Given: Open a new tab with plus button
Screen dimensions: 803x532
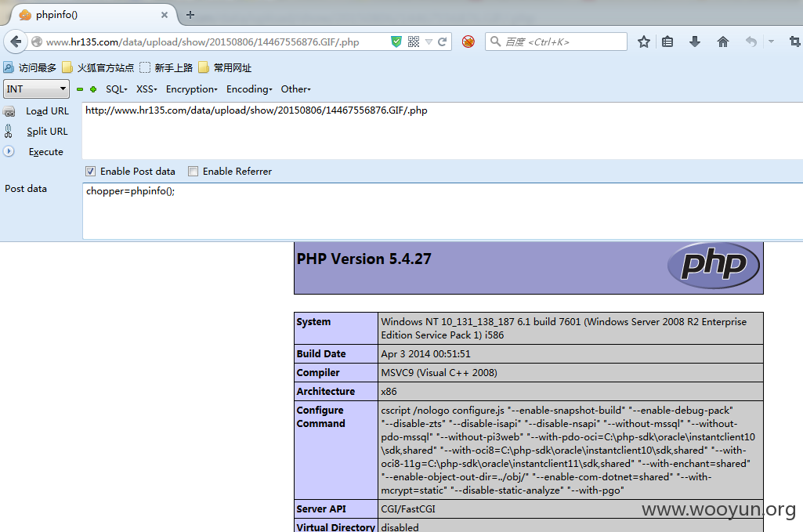Looking at the screenshot, I should (x=190, y=15).
